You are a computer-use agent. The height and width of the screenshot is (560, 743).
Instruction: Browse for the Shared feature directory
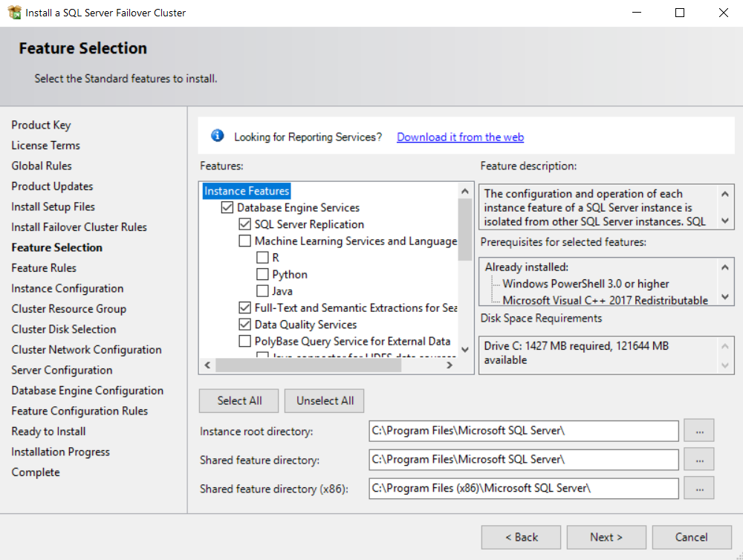pos(699,460)
